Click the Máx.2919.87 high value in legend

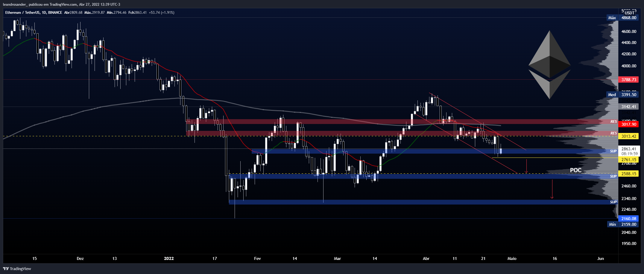[x=95, y=13]
